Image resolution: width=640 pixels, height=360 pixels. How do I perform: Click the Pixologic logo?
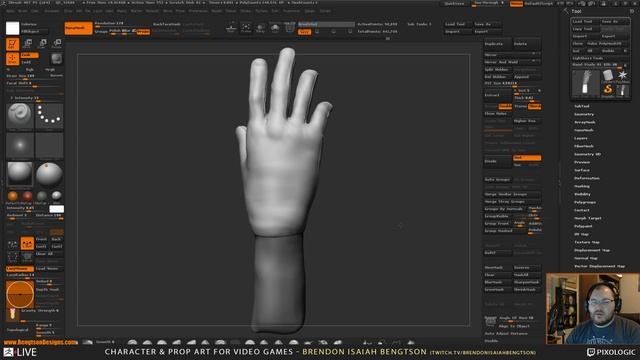coord(611,352)
